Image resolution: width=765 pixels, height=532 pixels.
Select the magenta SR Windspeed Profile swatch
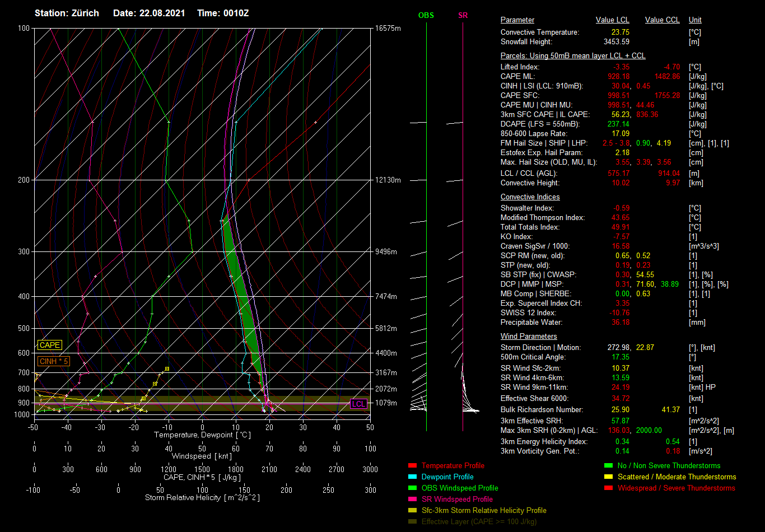pyautogui.click(x=413, y=500)
